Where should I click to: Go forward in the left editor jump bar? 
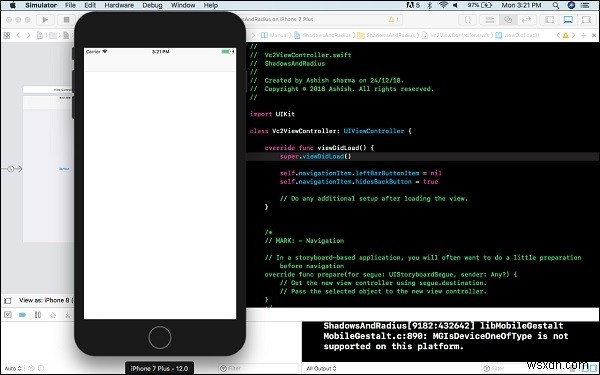tap(28, 35)
